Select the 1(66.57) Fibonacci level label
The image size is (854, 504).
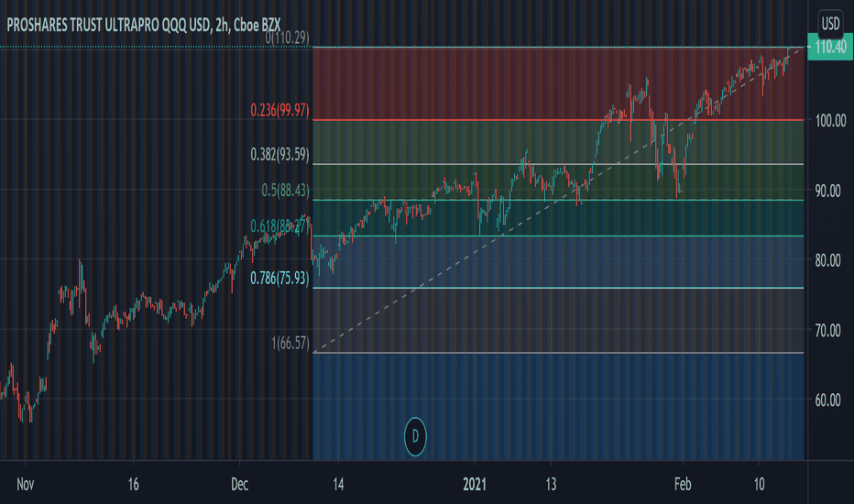[x=290, y=343]
